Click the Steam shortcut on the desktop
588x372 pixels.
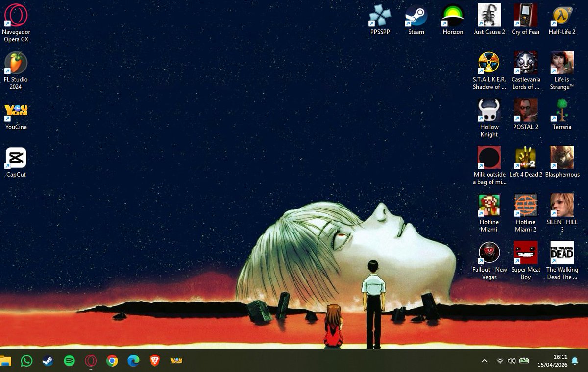pyautogui.click(x=416, y=20)
